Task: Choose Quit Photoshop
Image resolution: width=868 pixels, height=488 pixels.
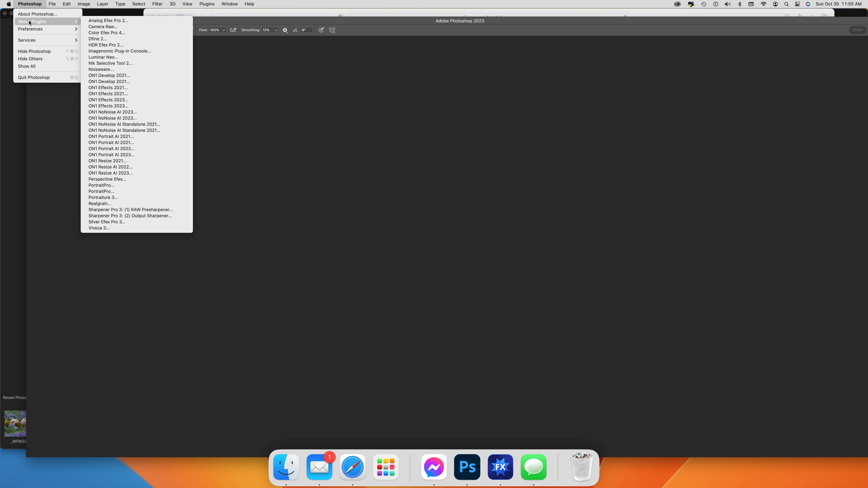Action: pyautogui.click(x=34, y=77)
